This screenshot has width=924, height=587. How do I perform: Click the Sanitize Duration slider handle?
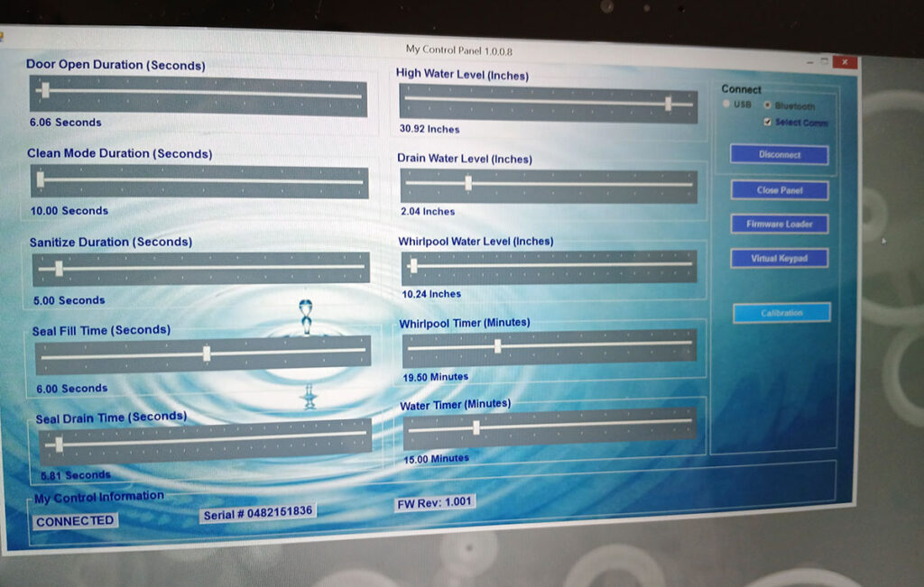[59, 269]
